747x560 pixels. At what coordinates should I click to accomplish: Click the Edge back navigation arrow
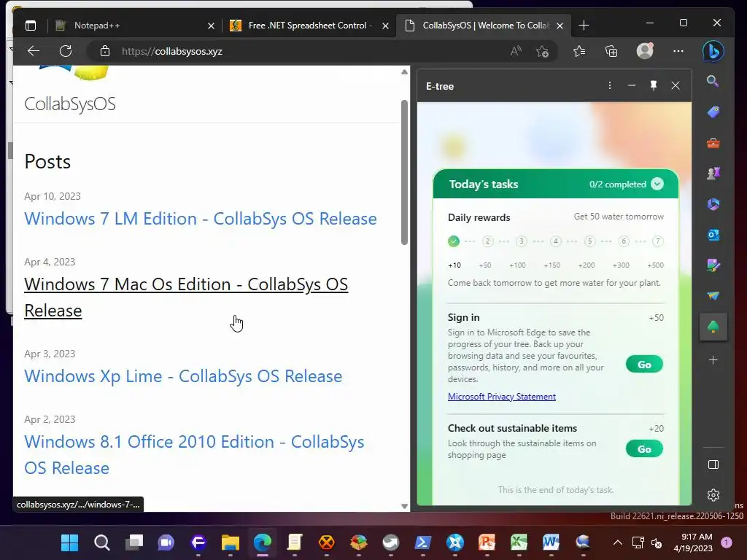pos(34,51)
